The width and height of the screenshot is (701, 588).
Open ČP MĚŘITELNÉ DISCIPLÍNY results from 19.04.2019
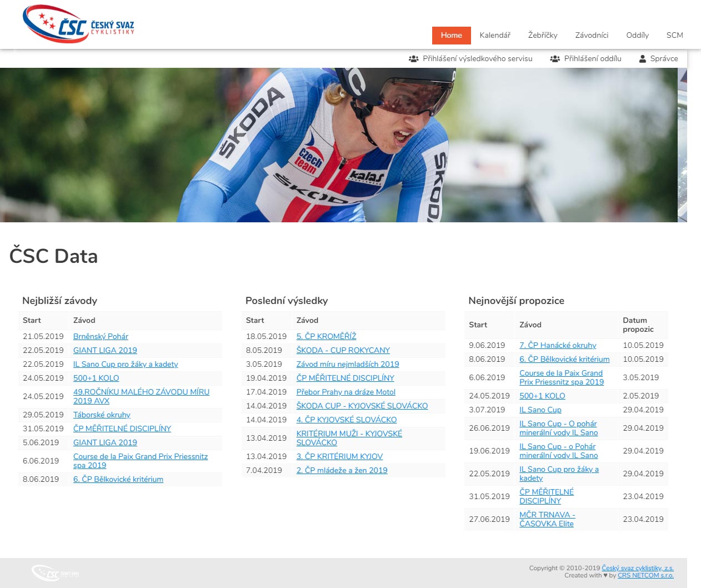click(x=346, y=378)
